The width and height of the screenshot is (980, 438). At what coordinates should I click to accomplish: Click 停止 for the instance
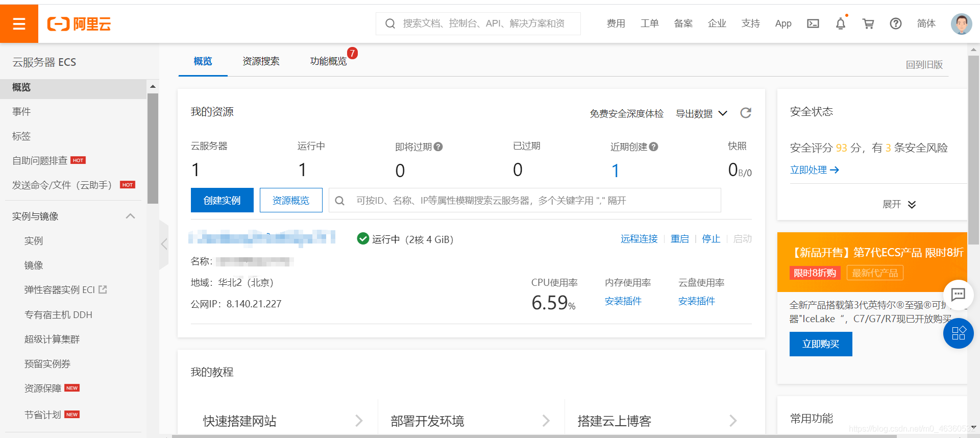[711, 239]
